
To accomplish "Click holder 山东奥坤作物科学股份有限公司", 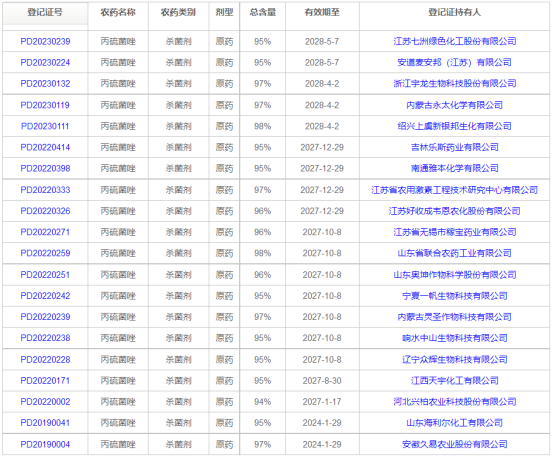I will point(455,275).
